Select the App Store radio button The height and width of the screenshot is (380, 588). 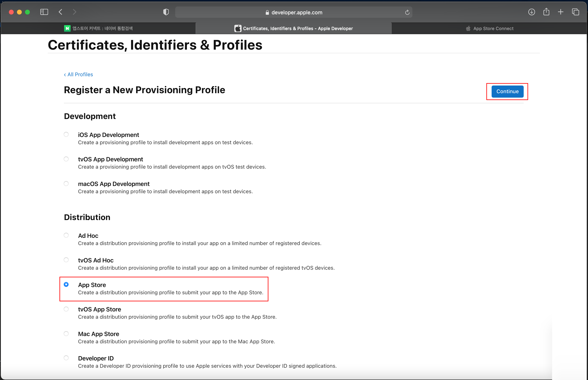[66, 285]
